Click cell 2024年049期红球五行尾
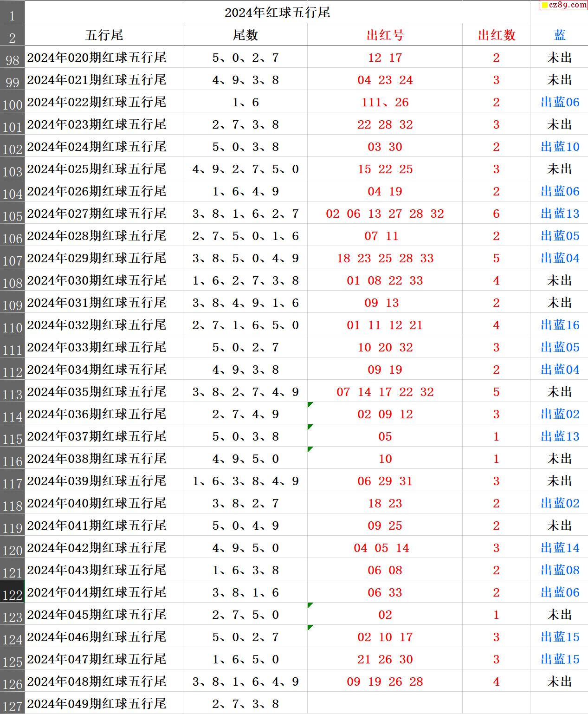588x714 pixels. [97, 704]
